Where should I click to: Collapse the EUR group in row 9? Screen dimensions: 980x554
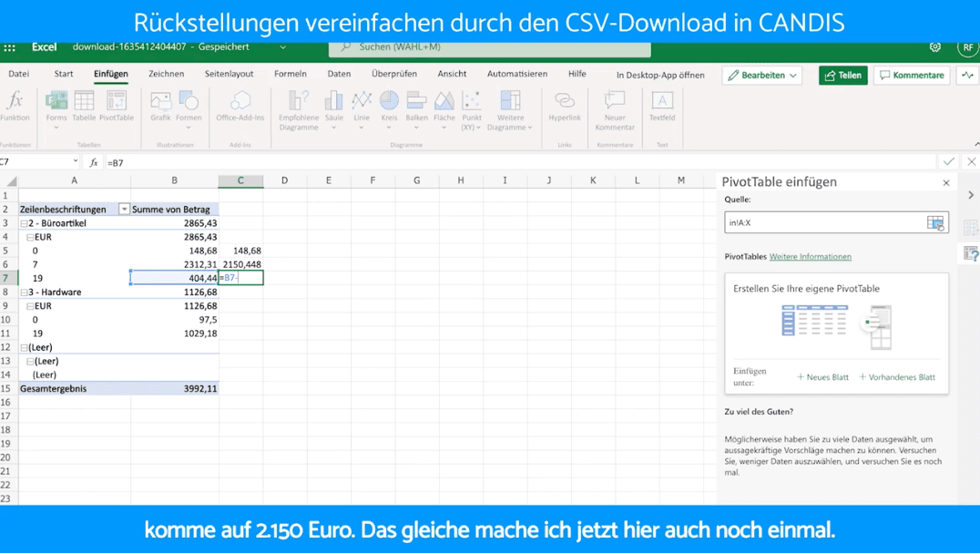pyautogui.click(x=30, y=306)
